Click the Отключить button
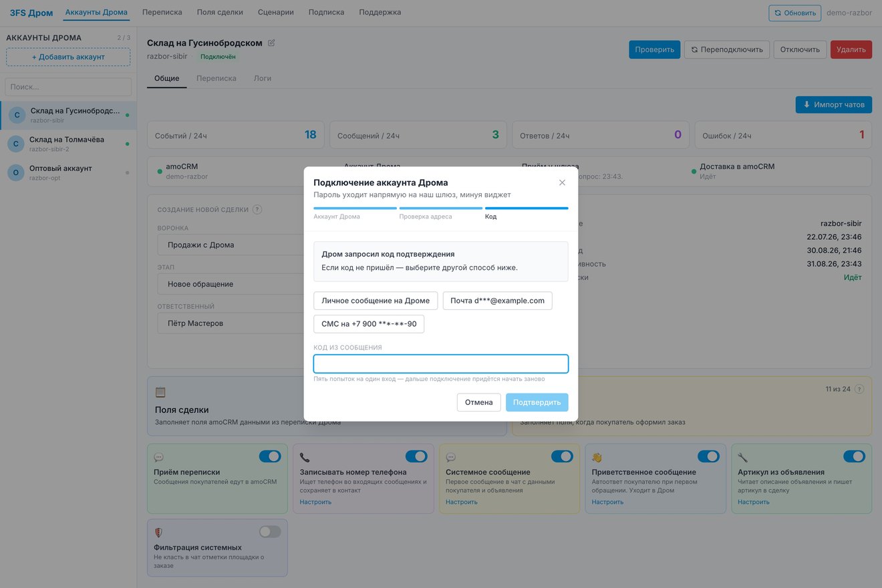The width and height of the screenshot is (882, 588). (x=800, y=49)
